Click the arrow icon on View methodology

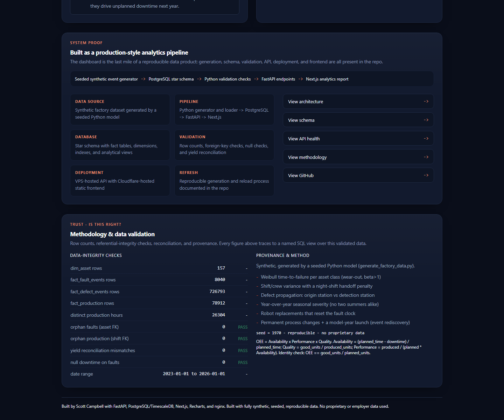[x=426, y=157]
